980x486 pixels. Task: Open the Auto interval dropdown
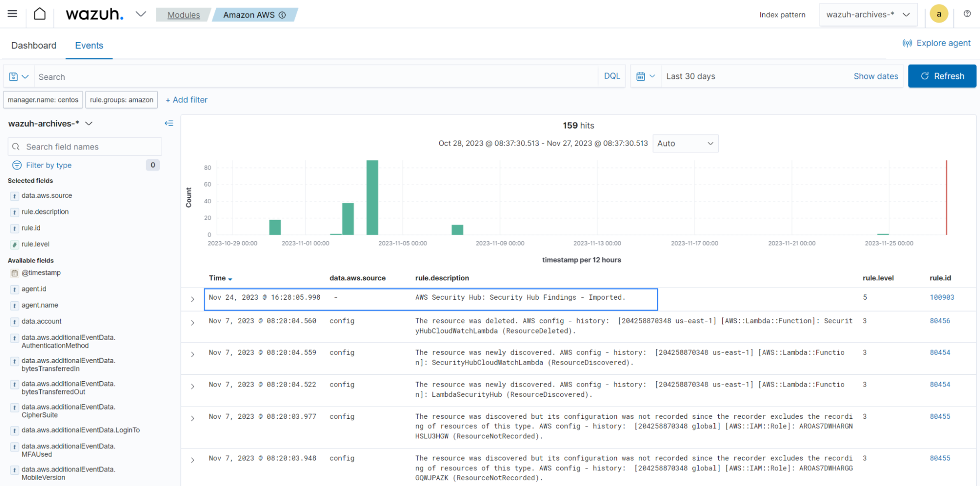click(x=685, y=144)
